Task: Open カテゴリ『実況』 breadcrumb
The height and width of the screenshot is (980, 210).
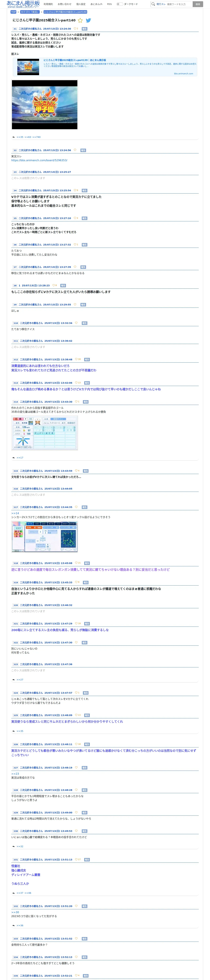Action: tap(30, 12)
